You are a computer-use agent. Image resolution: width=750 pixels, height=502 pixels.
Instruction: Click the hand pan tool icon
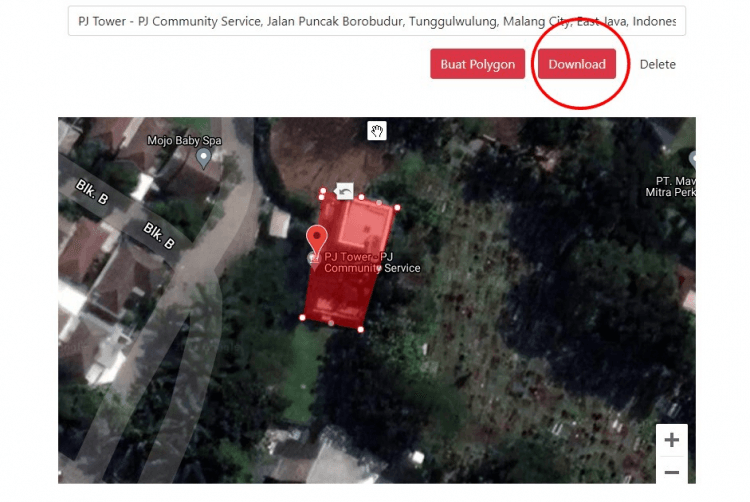377,131
